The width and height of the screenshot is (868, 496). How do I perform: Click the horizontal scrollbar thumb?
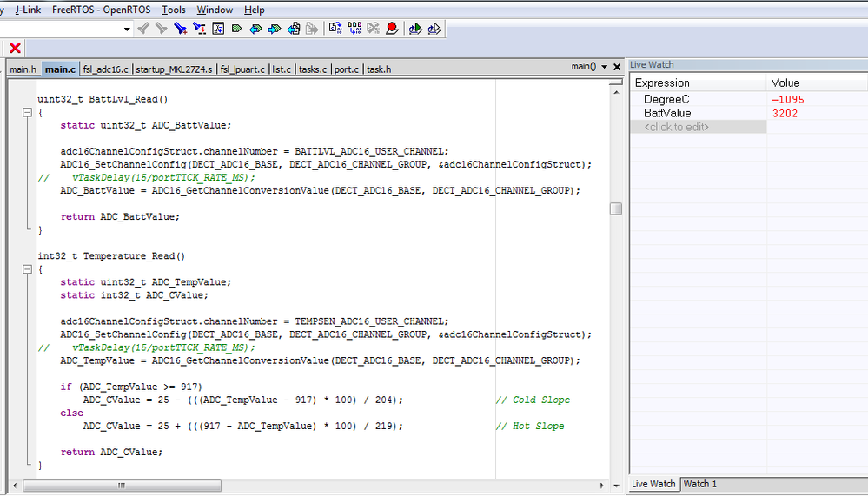point(122,486)
